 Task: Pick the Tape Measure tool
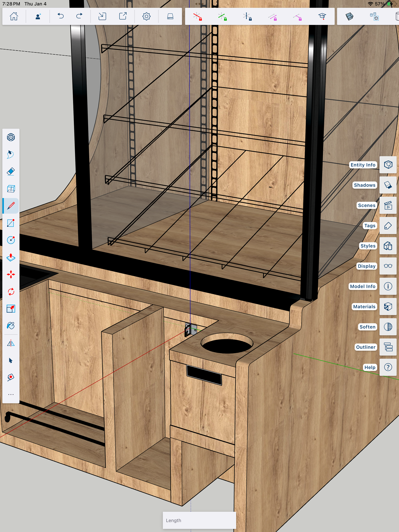point(11,377)
